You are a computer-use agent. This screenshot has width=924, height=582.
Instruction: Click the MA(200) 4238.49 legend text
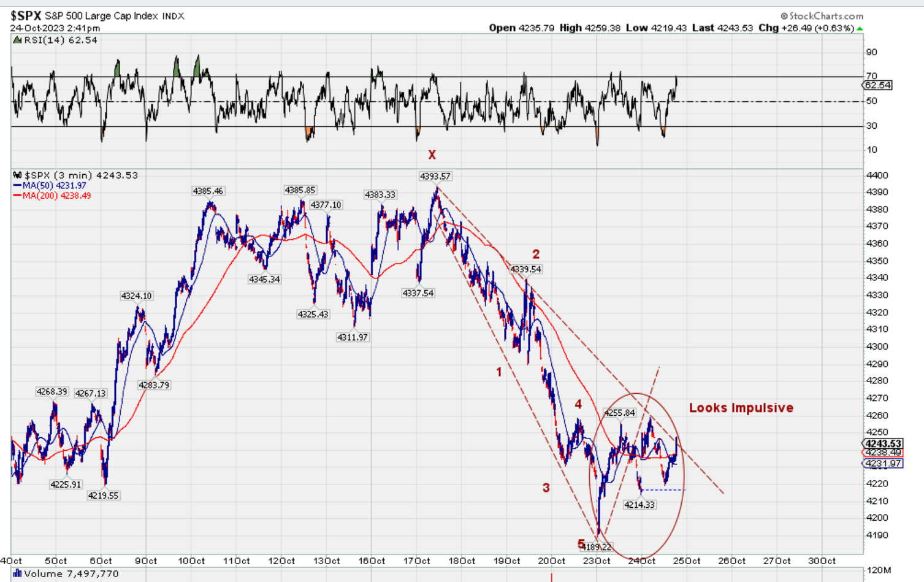click(56, 196)
